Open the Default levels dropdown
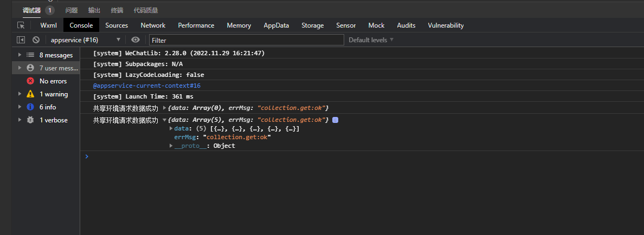644x235 pixels. tap(371, 40)
